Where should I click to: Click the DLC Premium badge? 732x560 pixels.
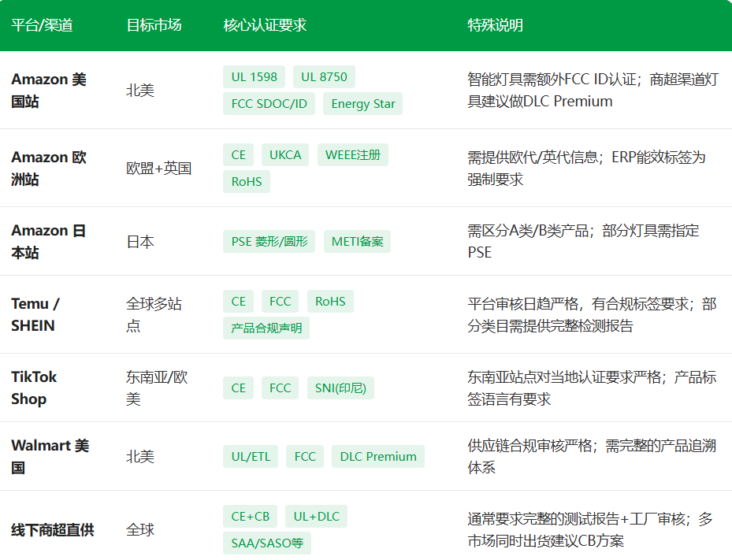[x=378, y=456]
